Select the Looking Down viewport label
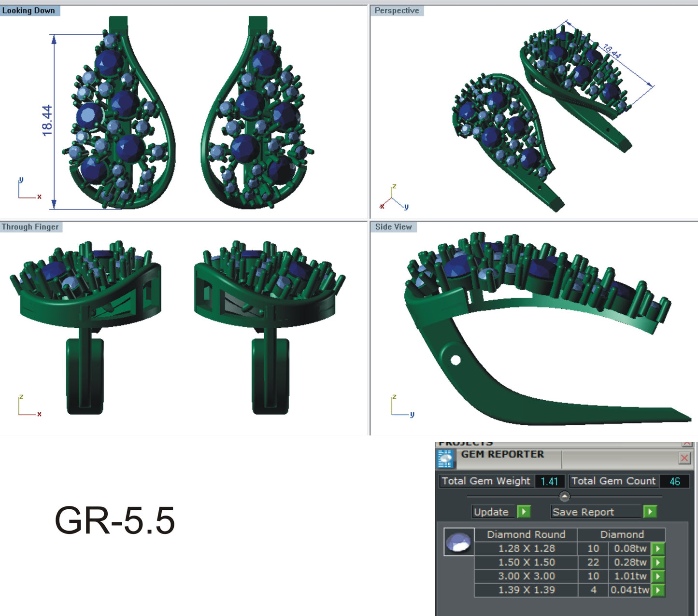The width and height of the screenshot is (698, 616). pyautogui.click(x=29, y=11)
